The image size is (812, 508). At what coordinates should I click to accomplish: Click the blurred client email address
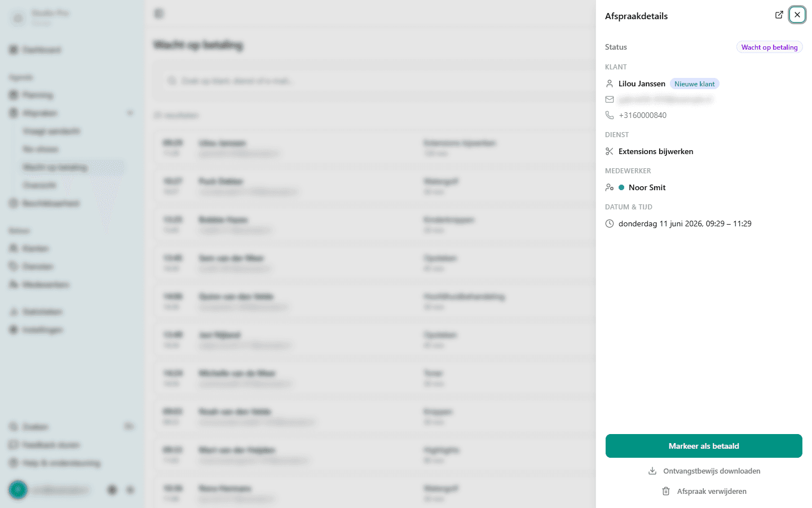665,100
